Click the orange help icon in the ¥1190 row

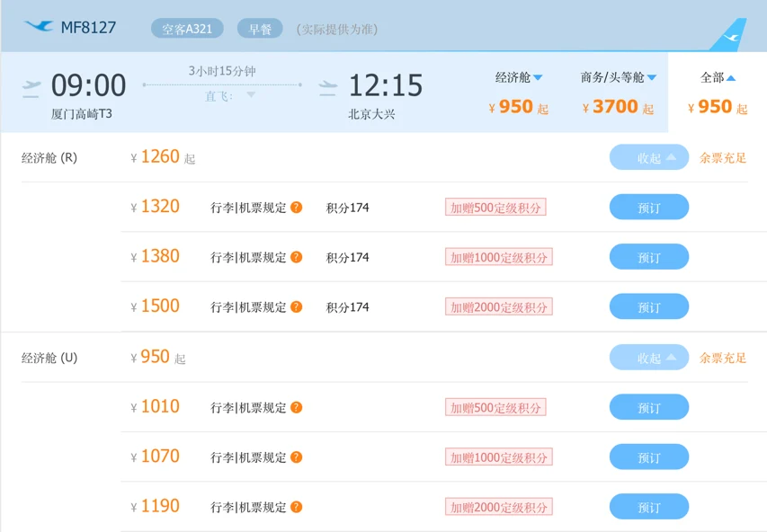(296, 507)
